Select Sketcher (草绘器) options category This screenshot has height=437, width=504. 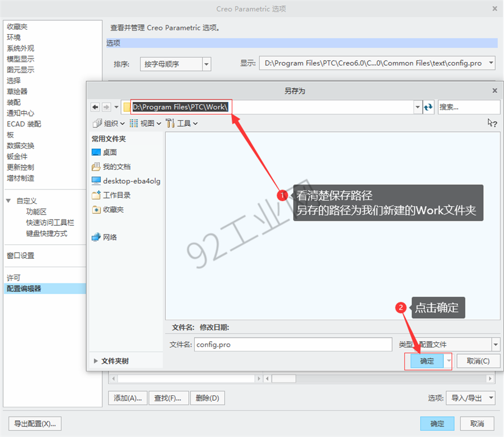[17, 92]
